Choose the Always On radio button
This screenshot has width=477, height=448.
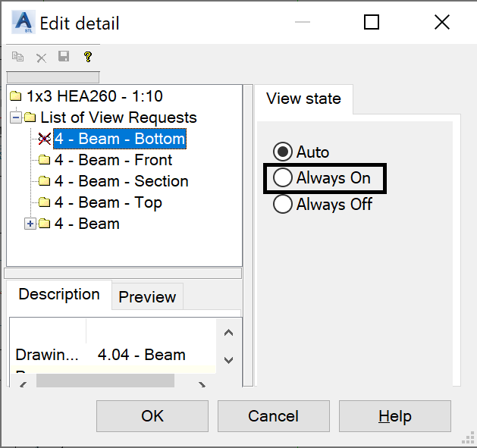[282, 178]
